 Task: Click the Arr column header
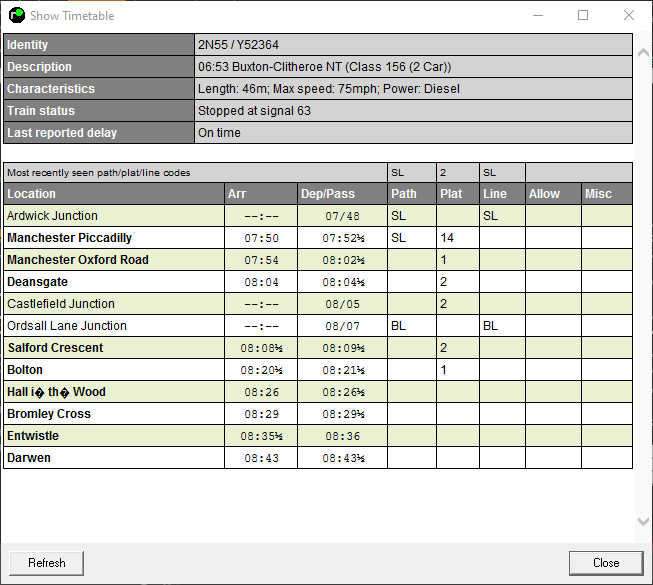(x=261, y=194)
